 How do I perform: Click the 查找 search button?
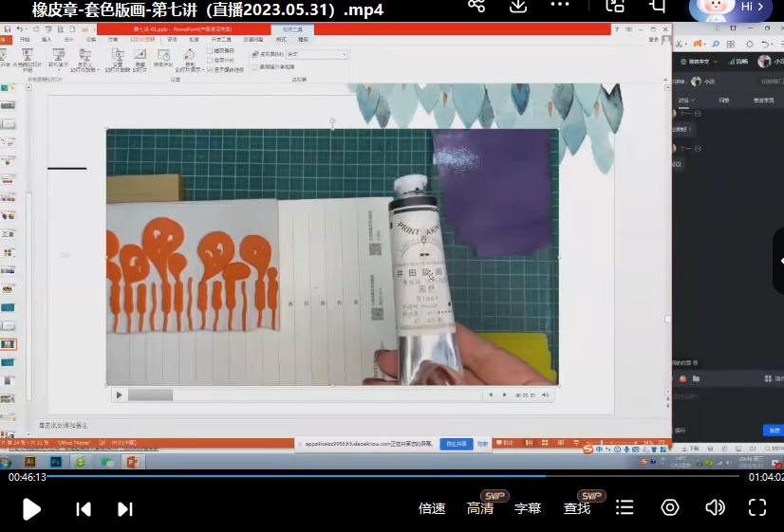[577, 508]
